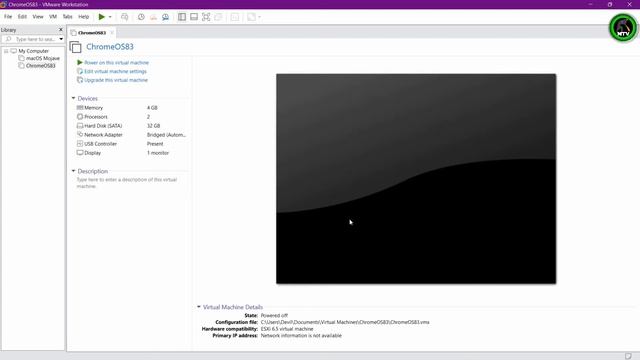Screen dimensions: 640x360
Task: Click the Unity mode toolbar icon
Action: (218, 17)
